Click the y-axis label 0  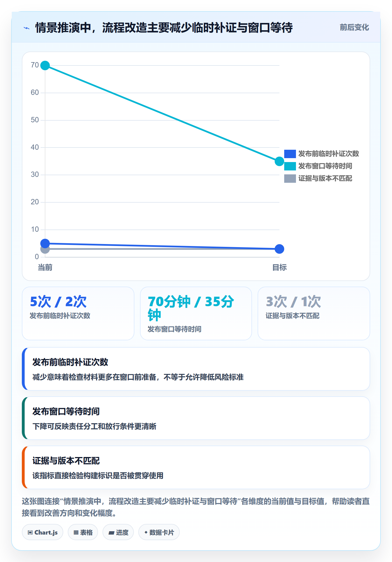point(37,257)
